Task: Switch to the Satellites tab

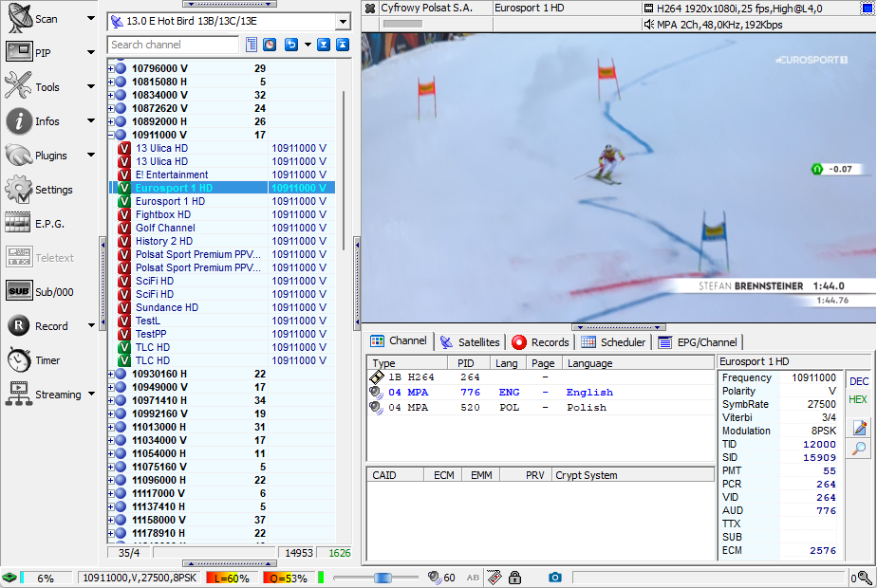Action: (470, 342)
